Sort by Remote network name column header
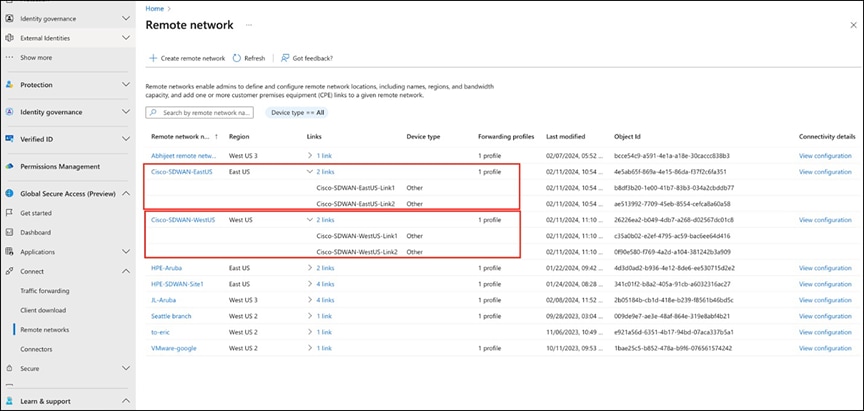Image resolution: width=864 pixels, height=411 pixels. coord(180,136)
